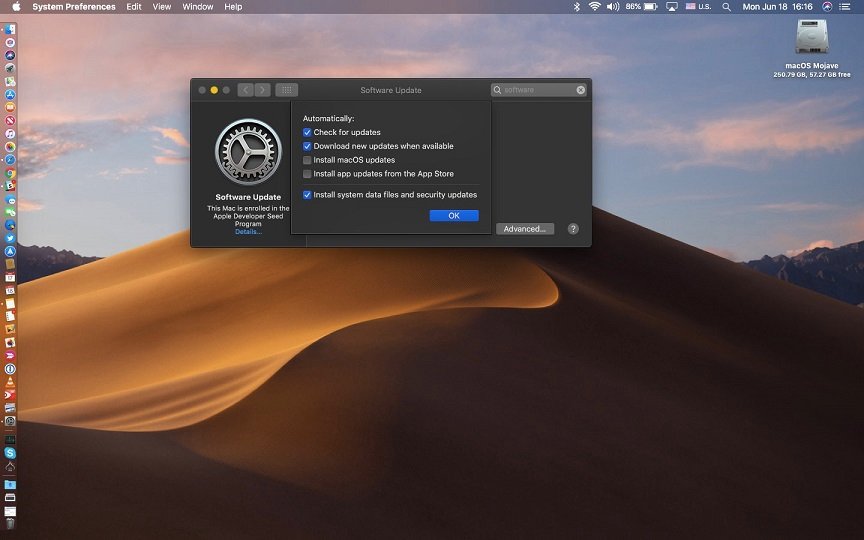Click the forward arrow in the toolbar

coord(262,90)
